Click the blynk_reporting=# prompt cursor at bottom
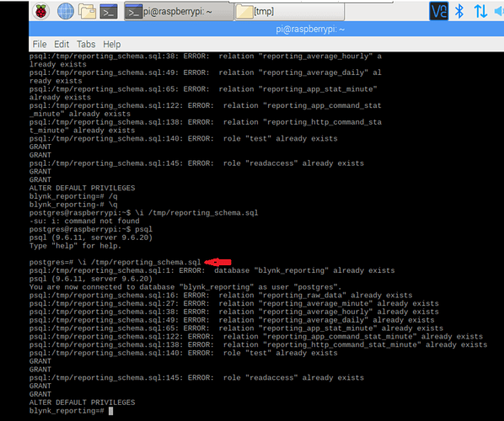Image resolution: width=504 pixels, height=421 pixels. coord(111,411)
